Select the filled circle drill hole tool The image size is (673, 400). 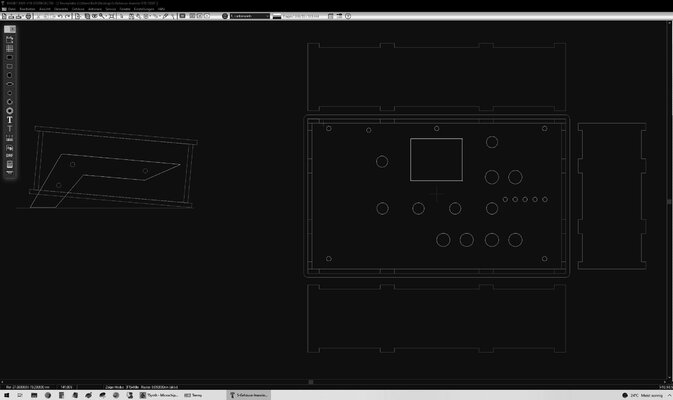pyautogui.click(x=9, y=76)
